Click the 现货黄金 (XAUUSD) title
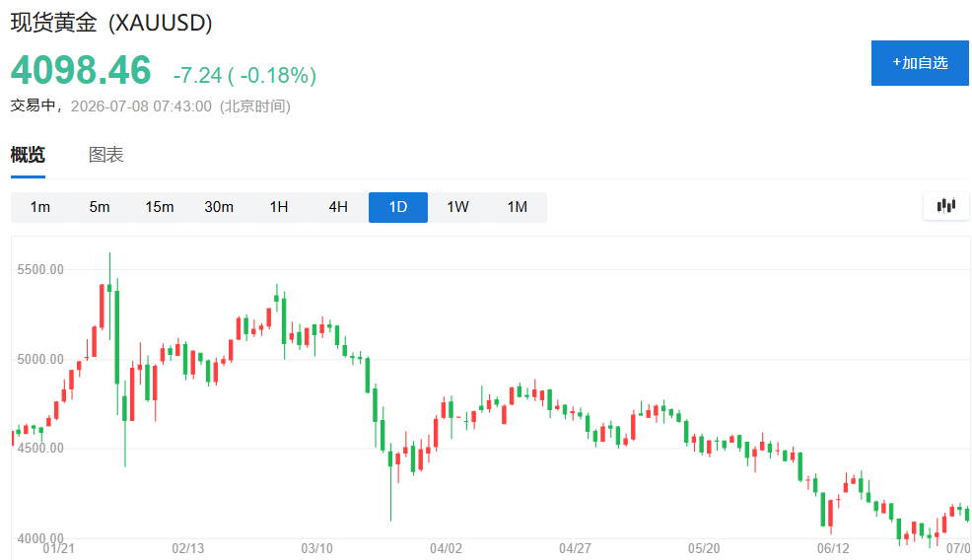The image size is (972, 560). coord(111,23)
